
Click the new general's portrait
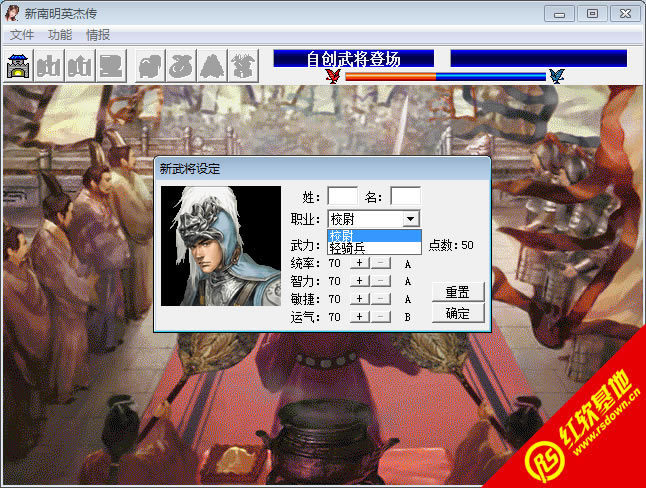point(221,245)
